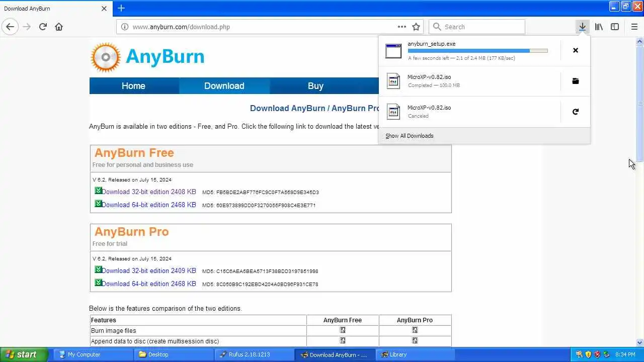
Task: Open the Windows XP start menu
Action: point(24,354)
